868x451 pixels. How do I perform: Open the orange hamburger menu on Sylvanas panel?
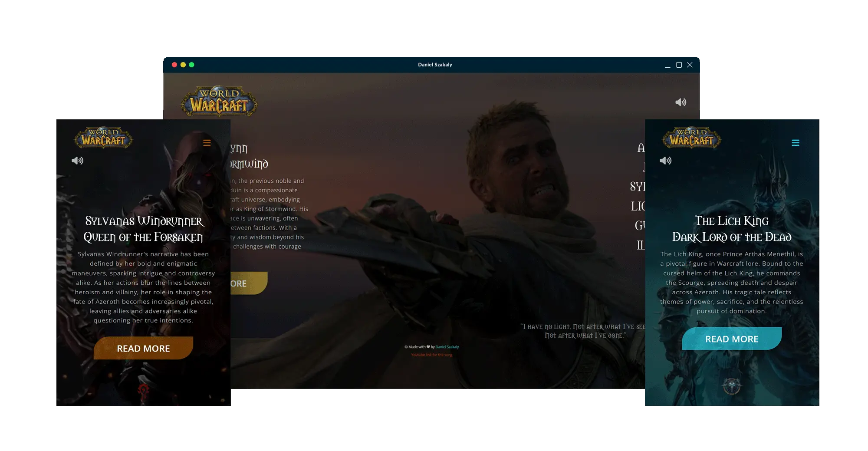coord(207,143)
